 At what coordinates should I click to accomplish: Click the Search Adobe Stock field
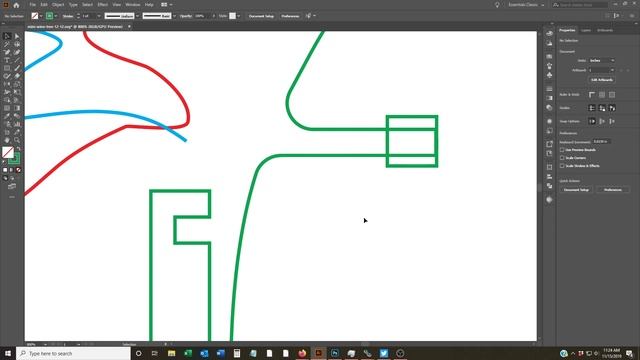coord(580,5)
